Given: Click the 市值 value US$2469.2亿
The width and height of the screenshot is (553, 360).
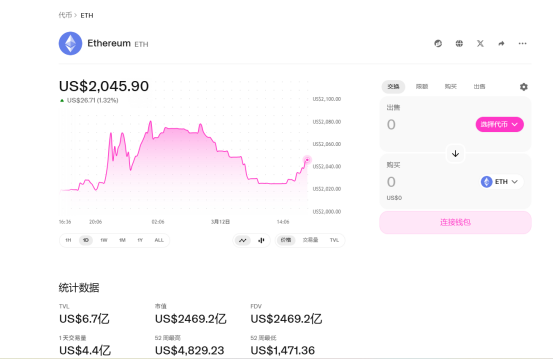Looking at the screenshot, I should [190, 319].
